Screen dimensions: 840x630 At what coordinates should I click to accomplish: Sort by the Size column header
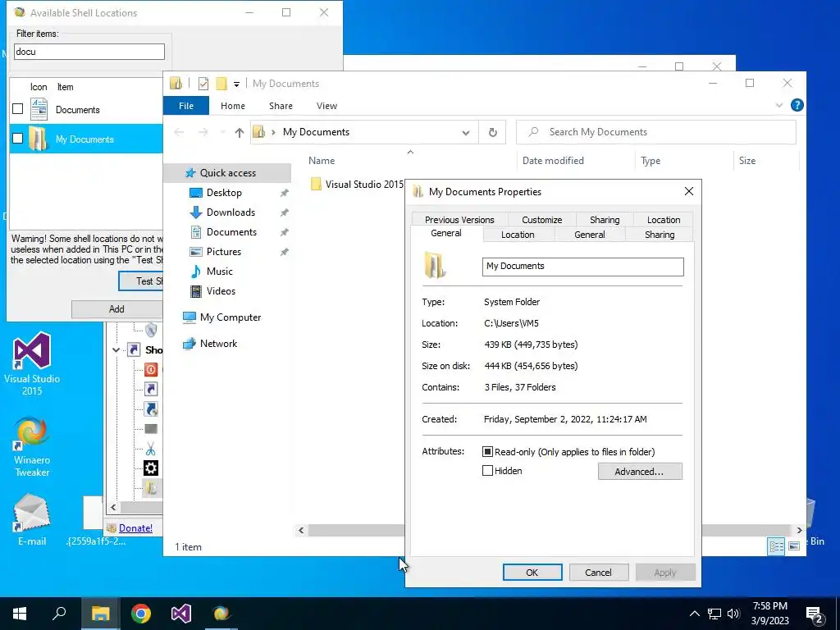(746, 161)
